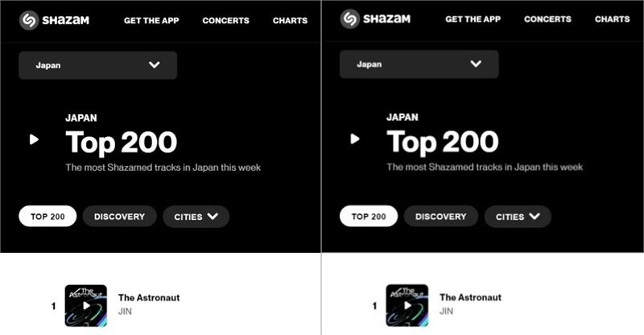
Task: Play the Top 200 chart in left panel
Action: point(34,140)
